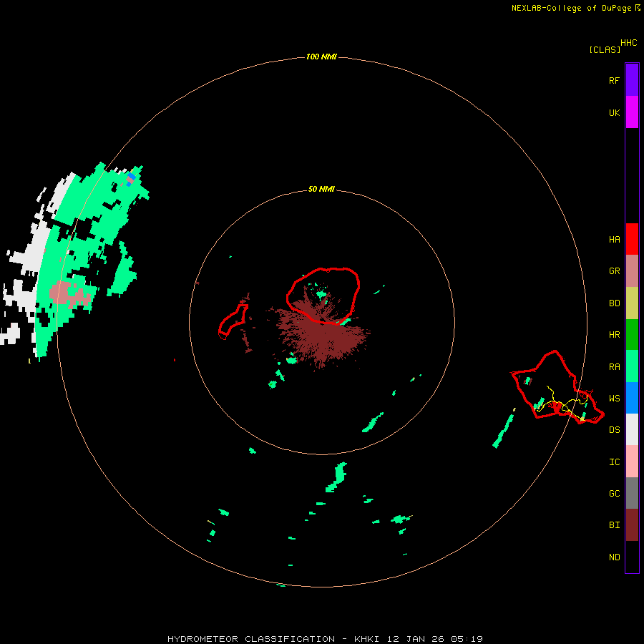Click the BD legend label
The image size is (644, 644).
(x=614, y=303)
